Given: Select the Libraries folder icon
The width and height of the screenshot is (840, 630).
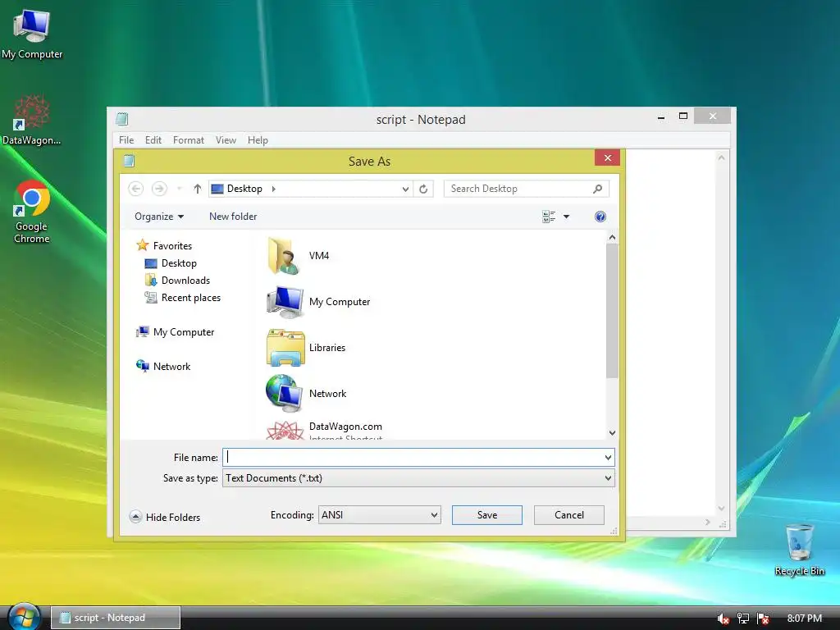Looking at the screenshot, I should coord(285,348).
